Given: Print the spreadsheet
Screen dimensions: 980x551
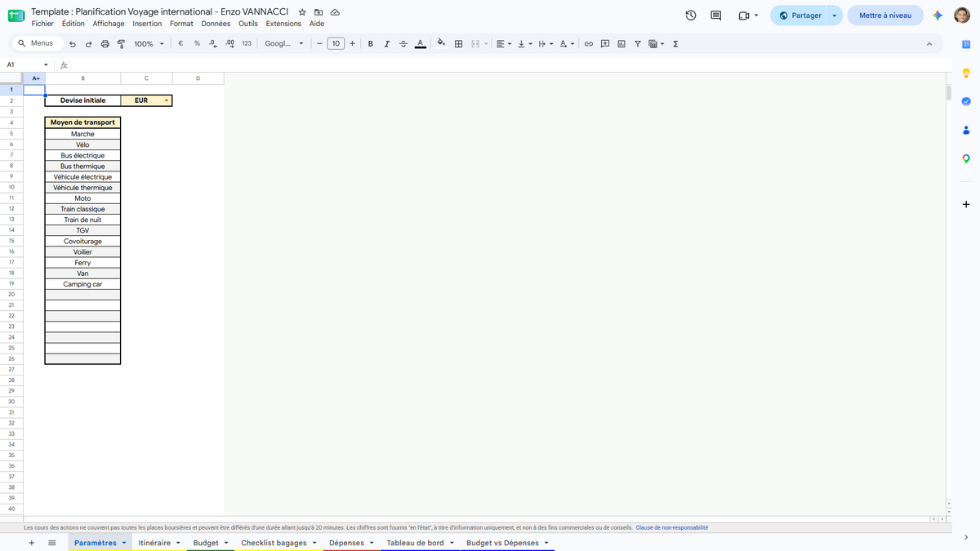Looking at the screenshot, I should [x=105, y=44].
